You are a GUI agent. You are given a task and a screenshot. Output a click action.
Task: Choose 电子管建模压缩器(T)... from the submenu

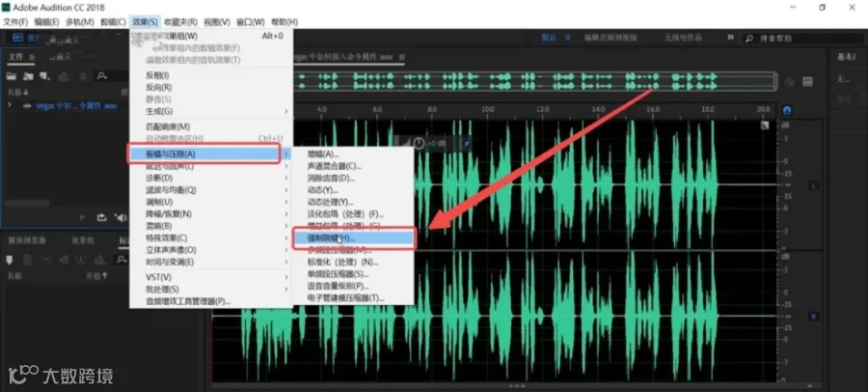point(353,297)
